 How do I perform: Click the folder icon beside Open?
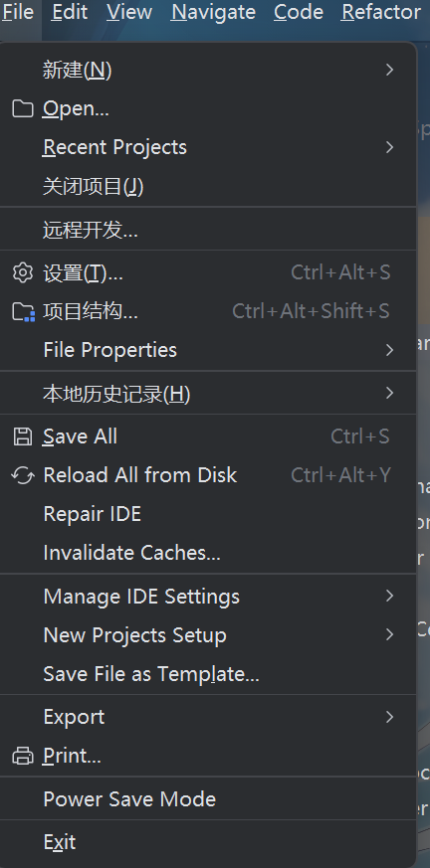[22, 108]
